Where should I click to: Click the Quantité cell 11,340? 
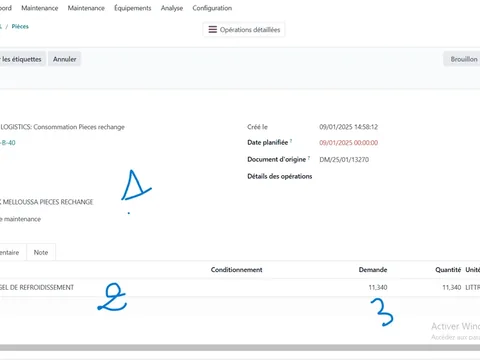[x=451, y=287]
